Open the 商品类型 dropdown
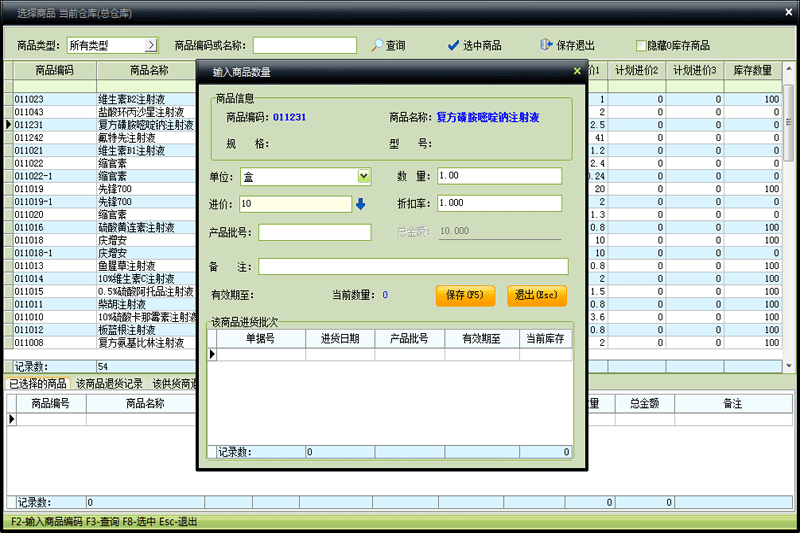800x533 pixels. pos(151,45)
